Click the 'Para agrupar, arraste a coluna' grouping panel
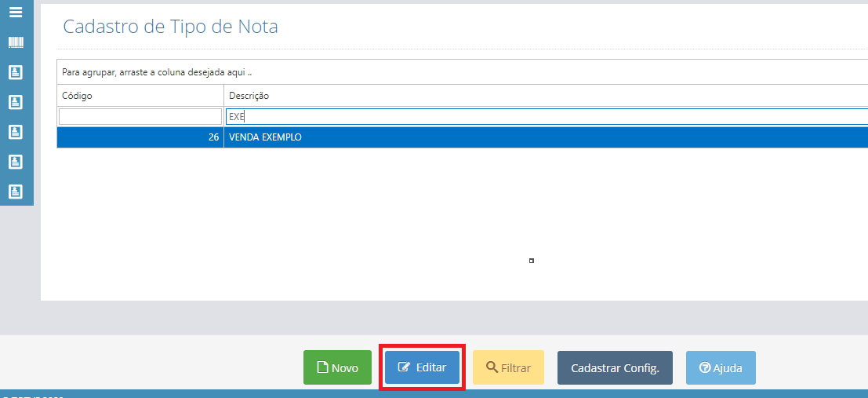This screenshot has width=868, height=398. pyautogui.click(x=463, y=72)
